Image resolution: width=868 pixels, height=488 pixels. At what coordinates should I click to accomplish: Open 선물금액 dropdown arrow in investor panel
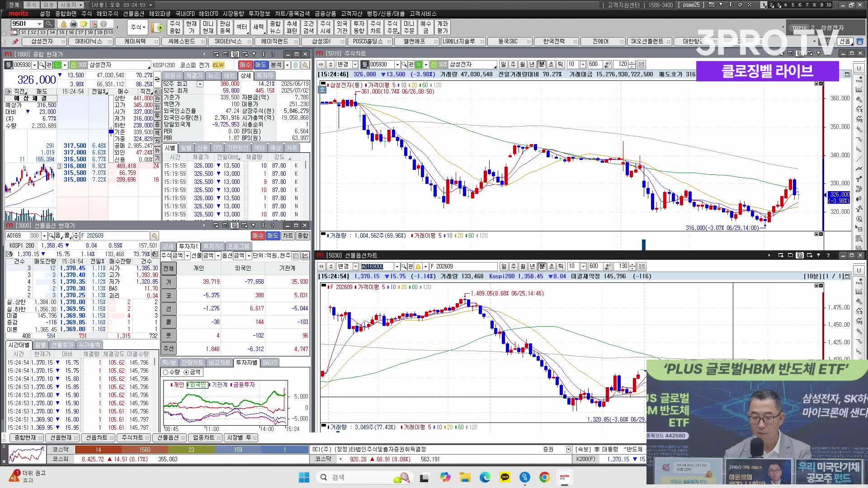[217, 256]
